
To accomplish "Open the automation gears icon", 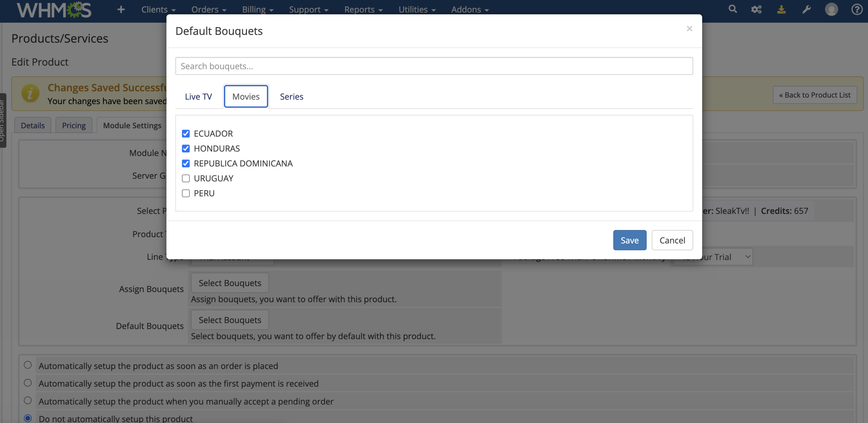I will 756,9.
